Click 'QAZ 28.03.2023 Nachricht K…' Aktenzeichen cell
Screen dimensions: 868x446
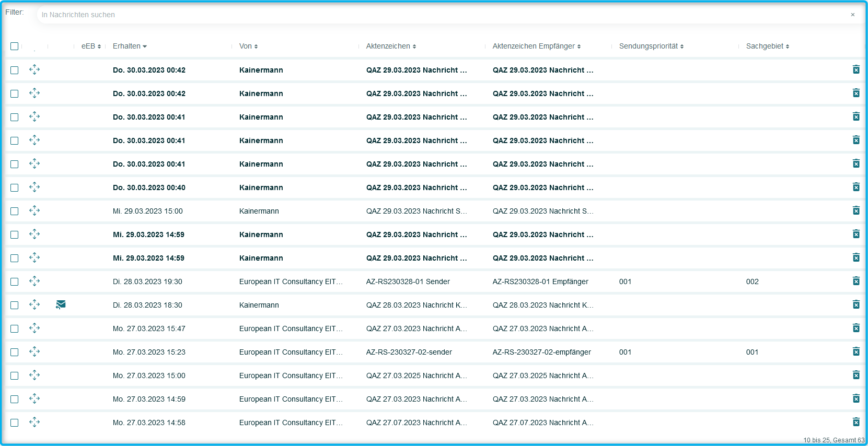pos(416,305)
